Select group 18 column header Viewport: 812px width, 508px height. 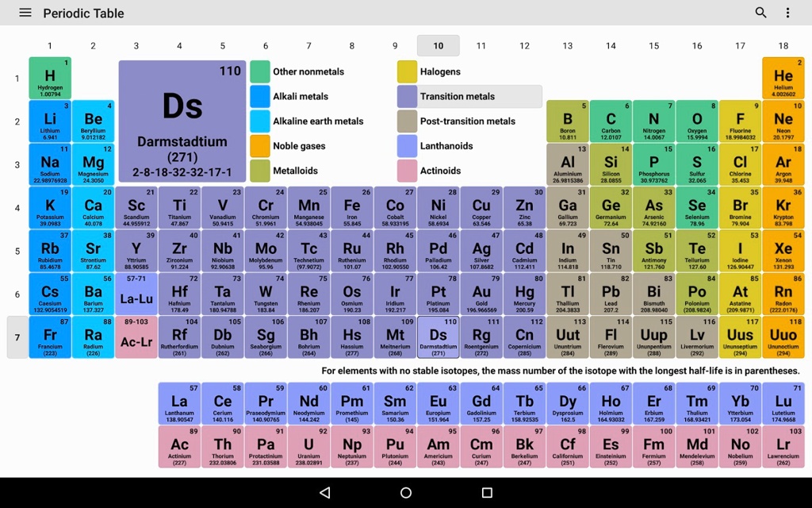[783, 45]
